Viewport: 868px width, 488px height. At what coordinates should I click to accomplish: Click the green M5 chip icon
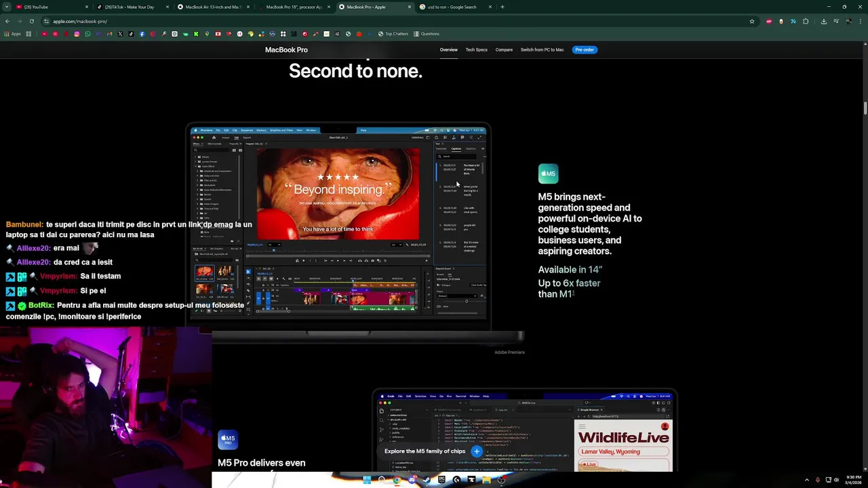point(548,174)
